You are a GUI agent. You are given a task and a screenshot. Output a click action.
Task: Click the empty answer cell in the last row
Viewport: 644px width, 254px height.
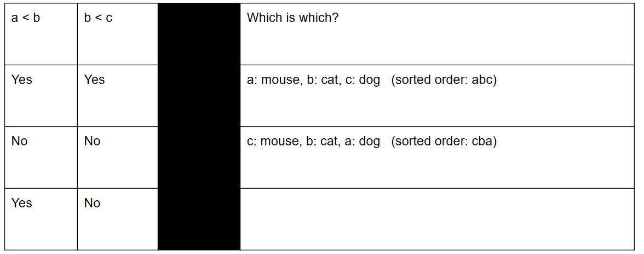[437, 219]
